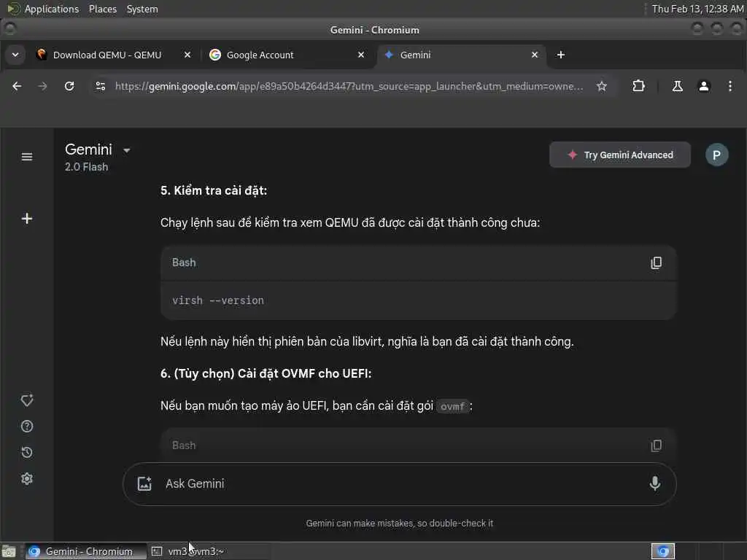This screenshot has width=747, height=560.
Task: Open Chrome Labs flask icon
Action: (x=678, y=86)
